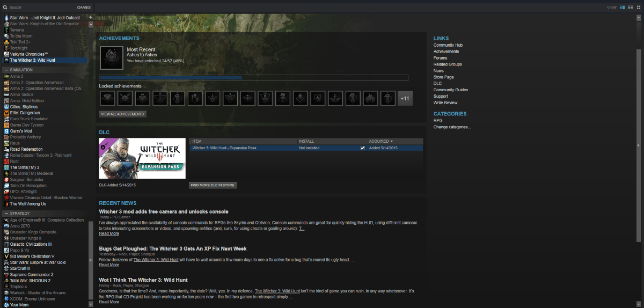
Task: Click the Witcher Expansion Pass thumbnail
Action: tap(142, 158)
